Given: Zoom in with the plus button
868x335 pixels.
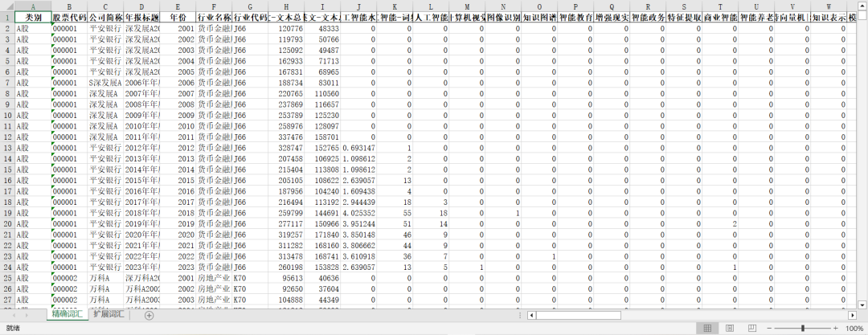Looking at the screenshot, I should pos(835,329).
